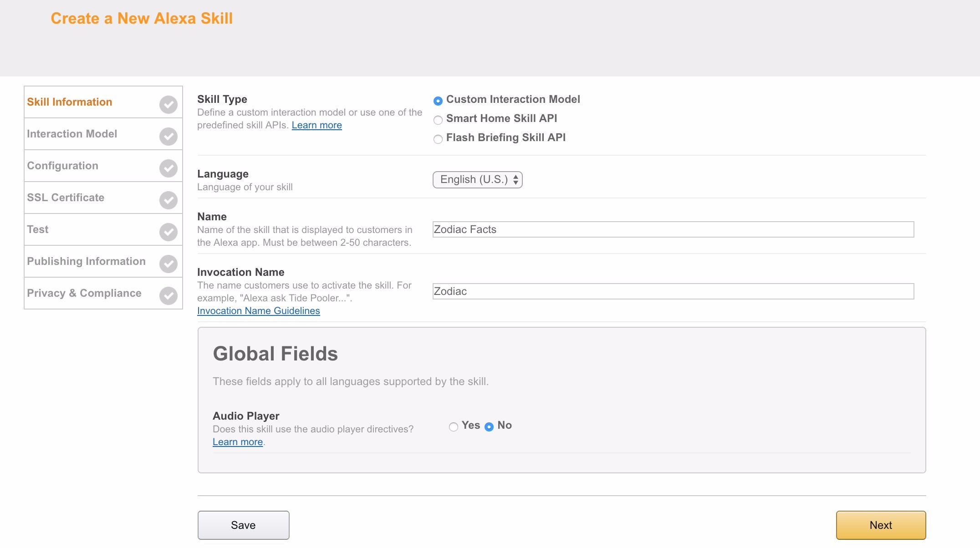Viewport: 980px width, 548px height.
Task: Switch to the Publishing Information tab
Action: tap(86, 261)
